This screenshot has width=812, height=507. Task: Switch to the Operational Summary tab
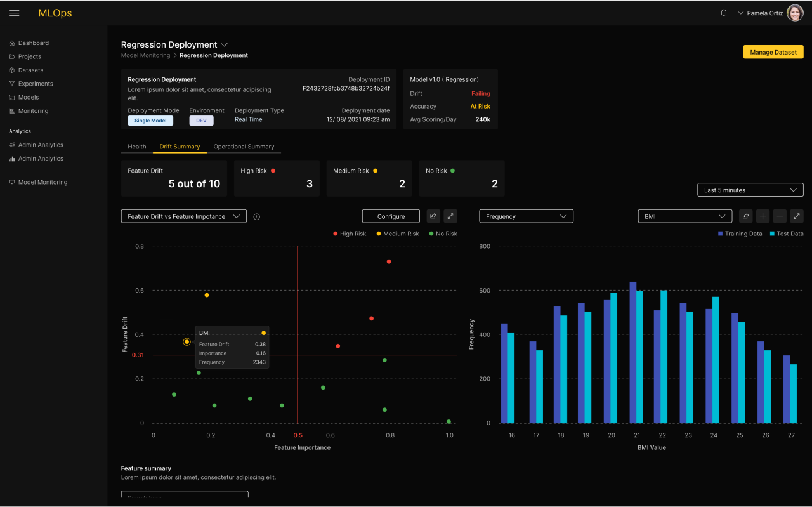point(244,147)
